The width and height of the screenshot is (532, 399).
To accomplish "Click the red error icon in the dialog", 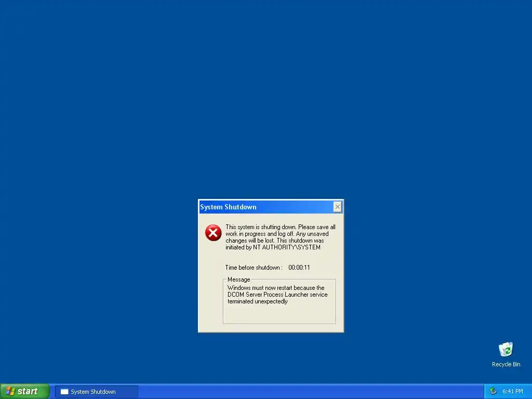I will point(213,233).
